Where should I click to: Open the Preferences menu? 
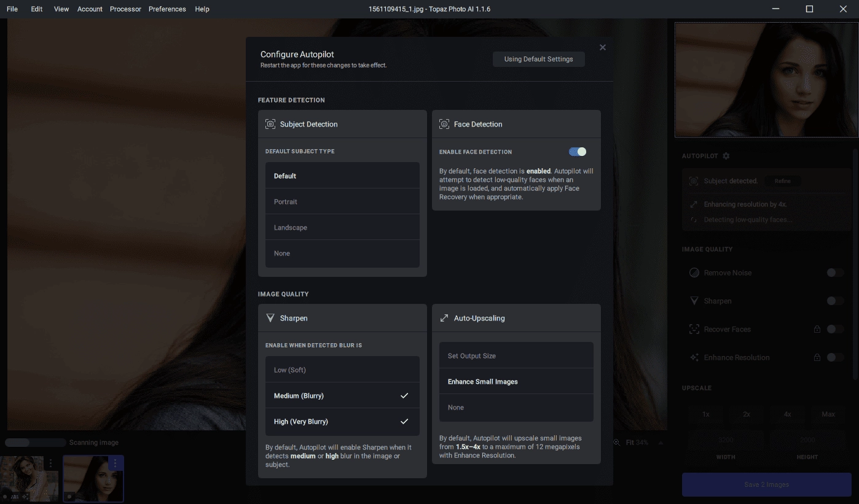(x=167, y=9)
